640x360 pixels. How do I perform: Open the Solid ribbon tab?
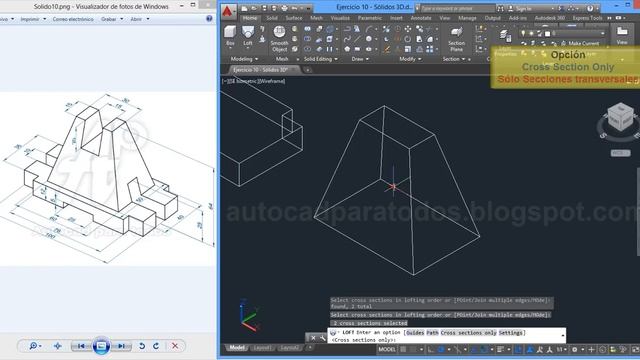pos(272,18)
